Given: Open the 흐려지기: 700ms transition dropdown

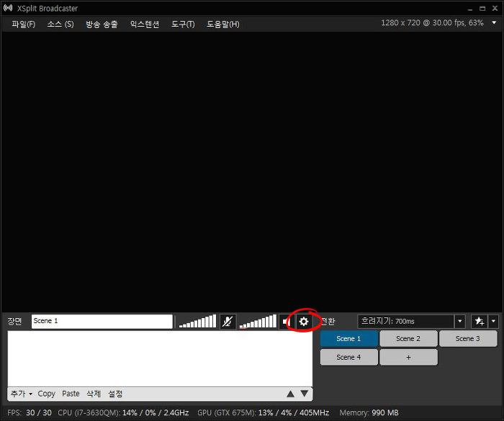Looking at the screenshot, I should 411,321.
